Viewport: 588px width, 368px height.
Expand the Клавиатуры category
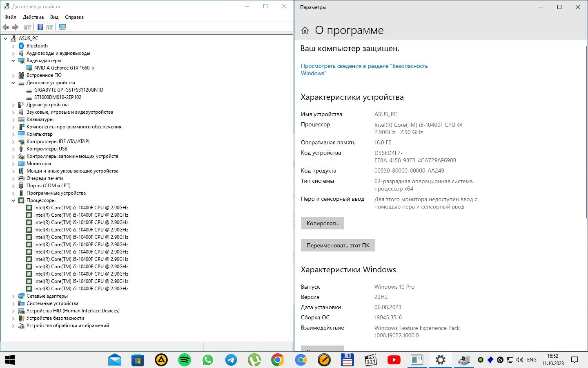pos(13,119)
